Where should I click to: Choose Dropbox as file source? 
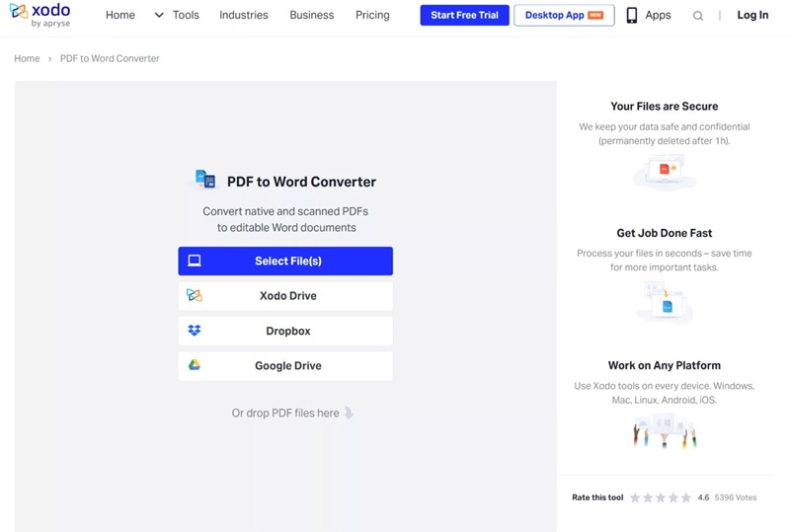pos(285,331)
